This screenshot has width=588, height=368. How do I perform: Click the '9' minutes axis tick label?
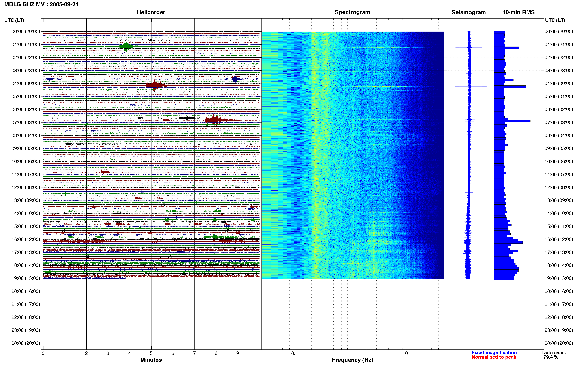point(238,353)
